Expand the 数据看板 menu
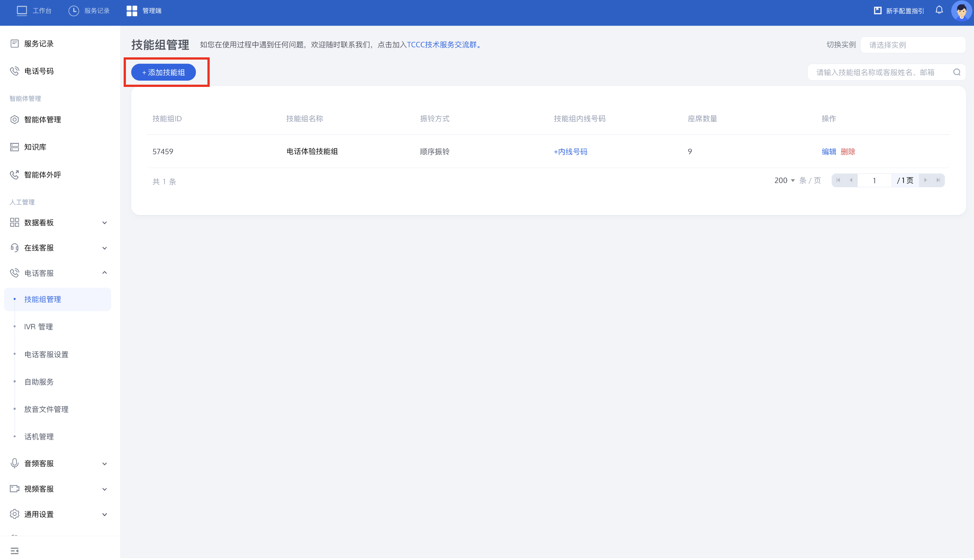Image resolution: width=974 pixels, height=560 pixels. [x=58, y=223]
